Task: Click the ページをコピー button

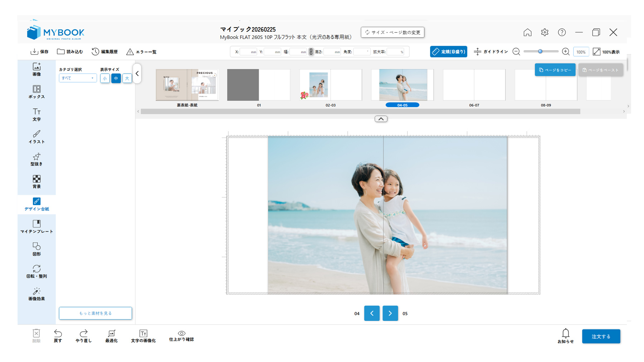Action: click(555, 70)
